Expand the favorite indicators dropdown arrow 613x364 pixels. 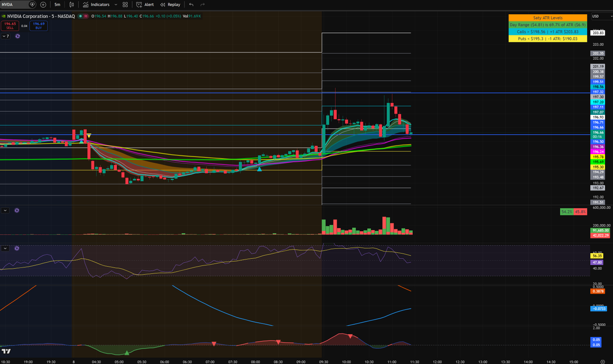pos(116,5)
